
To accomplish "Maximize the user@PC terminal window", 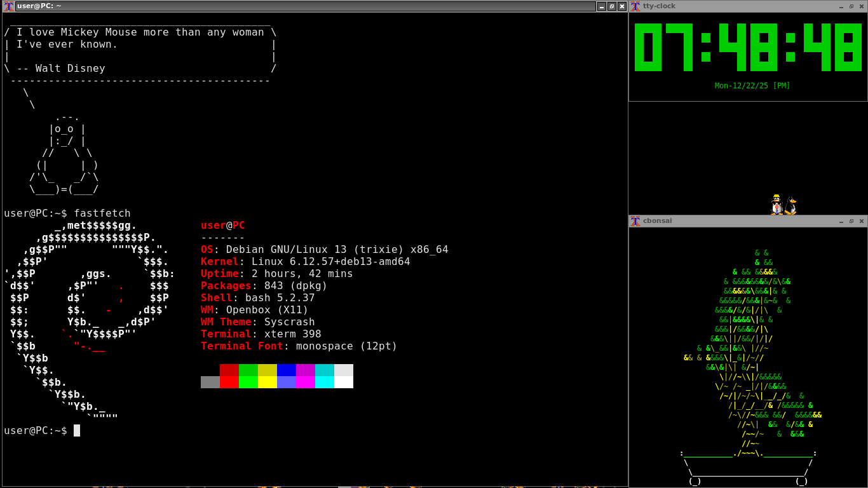I will [611, 6].
